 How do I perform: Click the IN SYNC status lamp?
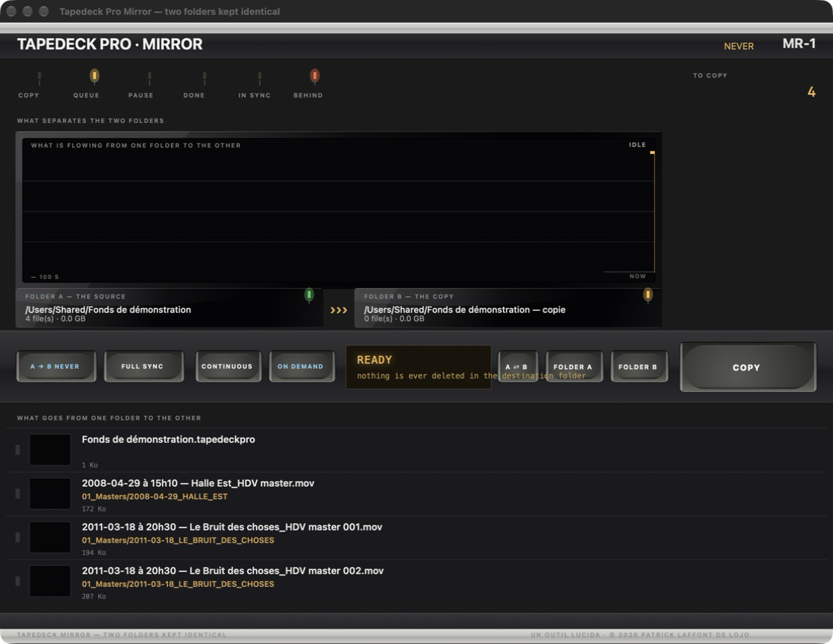click(x=259, y=78)
